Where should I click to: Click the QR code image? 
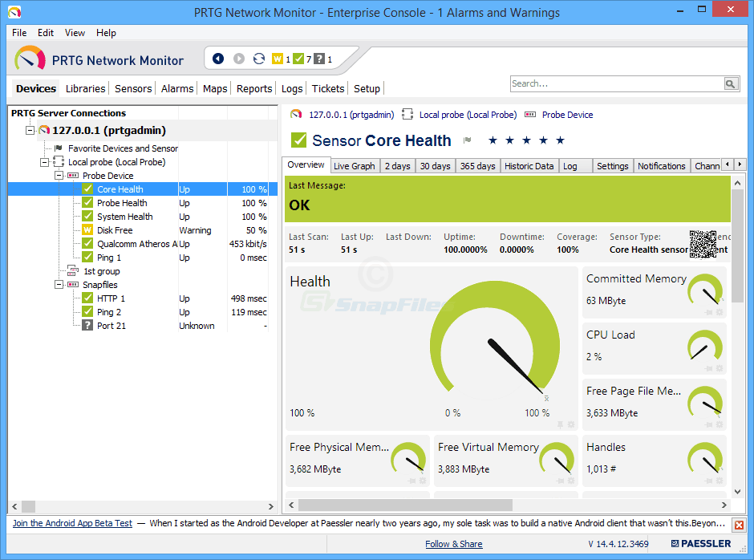(x=703, y=244)
